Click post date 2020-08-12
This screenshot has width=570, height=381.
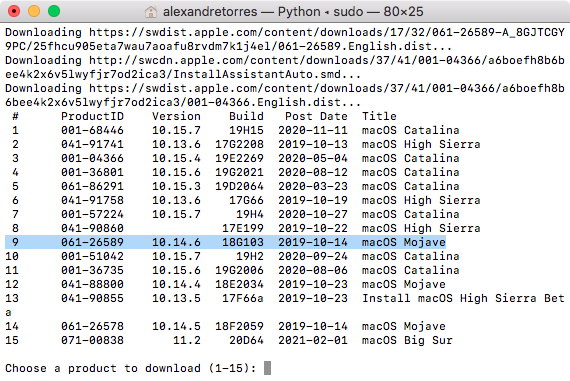click(x=313, y=172)
